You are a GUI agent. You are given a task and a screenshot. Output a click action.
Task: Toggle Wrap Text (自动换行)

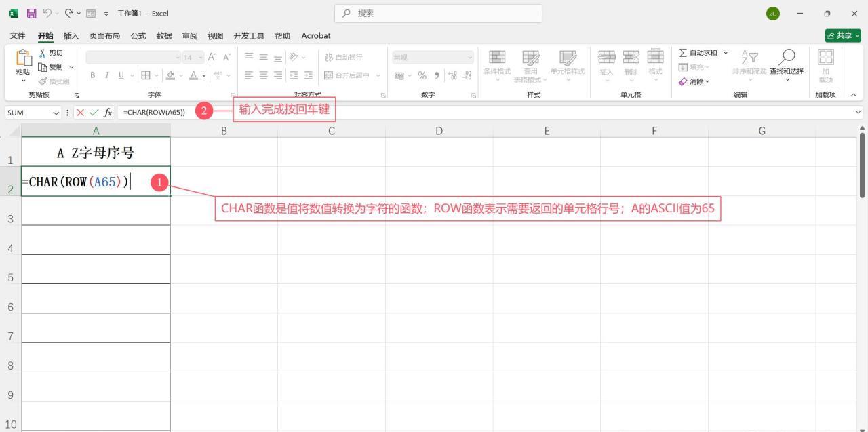(344, 58)
